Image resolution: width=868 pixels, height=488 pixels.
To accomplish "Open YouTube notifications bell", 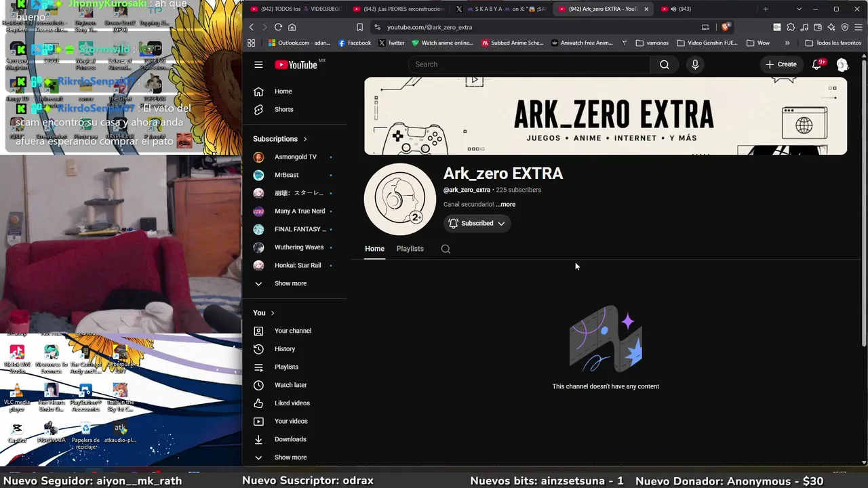I will coord(817,64).
